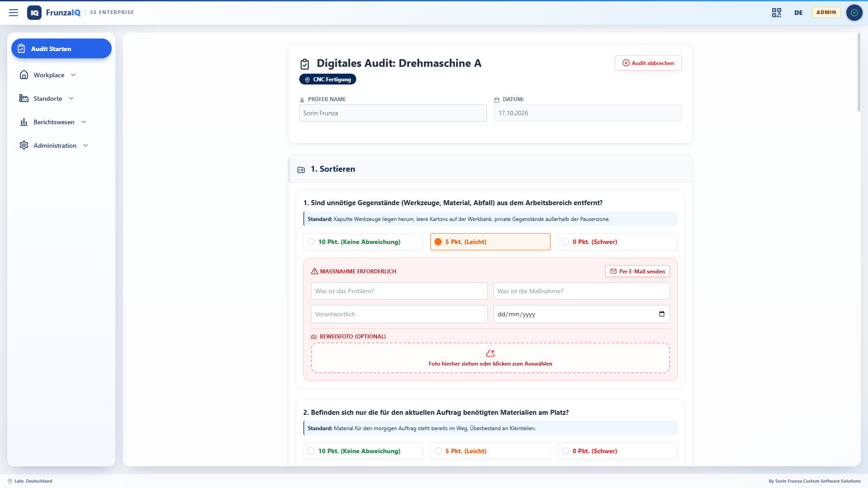Click the cloud upload icon
This screenshot has width=868, height=488.
coord(491,353)
